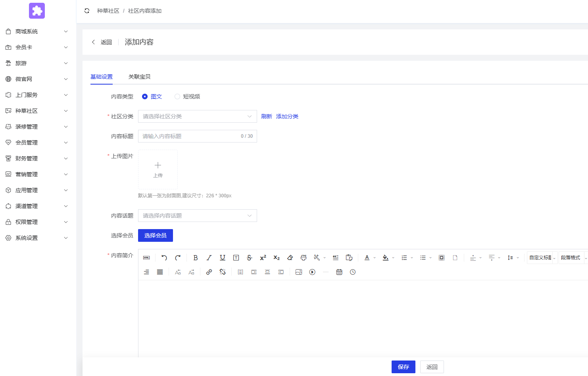The height and width of the screenshot is (376, 588).
Task: Switch to the 关联宝贝 tab
Action: point(139,76)
